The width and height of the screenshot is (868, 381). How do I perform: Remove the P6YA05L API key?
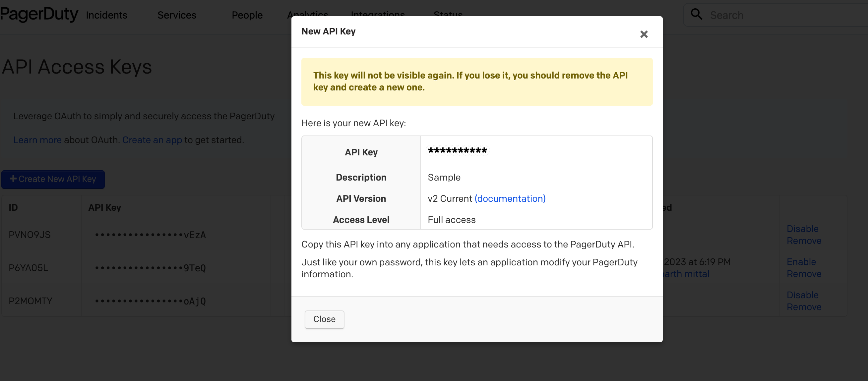804,274
